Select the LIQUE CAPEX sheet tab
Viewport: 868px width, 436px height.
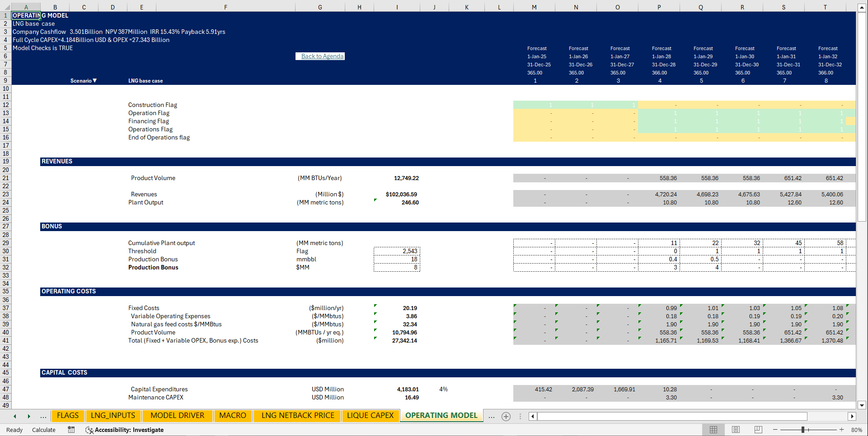tap(371, 415)
